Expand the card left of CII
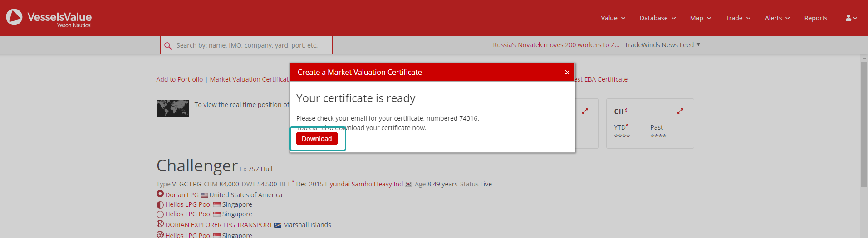Screen dimensions: 868x238 585,111
